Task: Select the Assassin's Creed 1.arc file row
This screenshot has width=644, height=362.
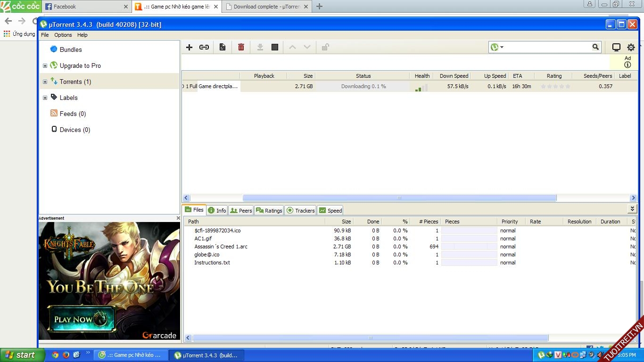Action: coord(221,247)
